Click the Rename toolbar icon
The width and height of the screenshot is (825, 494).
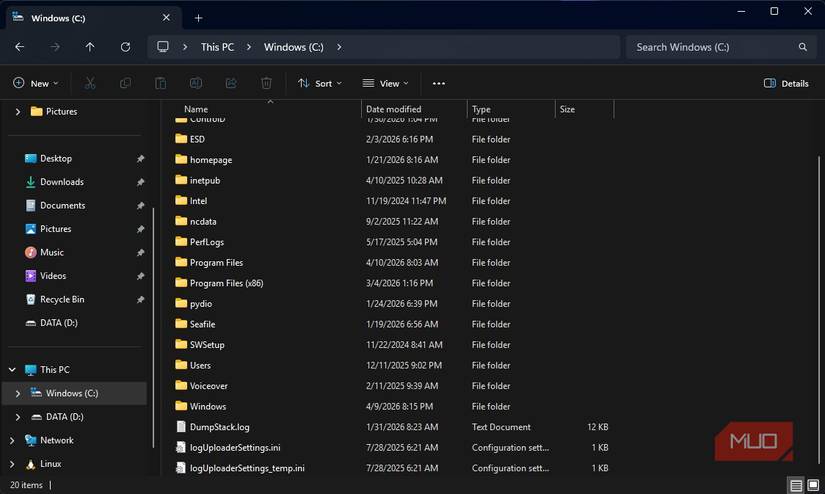click(x=196, y=83)
